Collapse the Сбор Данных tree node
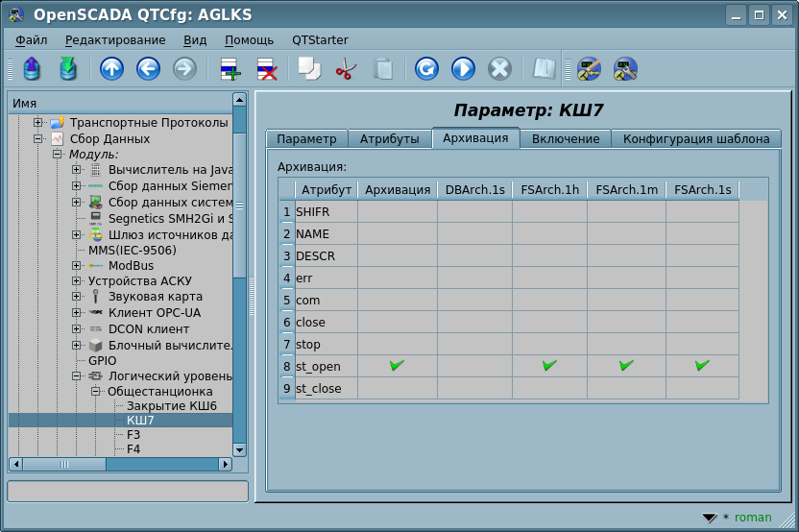Image resolution: width=799 pixels, height=532 pixels. pos(38,138)
